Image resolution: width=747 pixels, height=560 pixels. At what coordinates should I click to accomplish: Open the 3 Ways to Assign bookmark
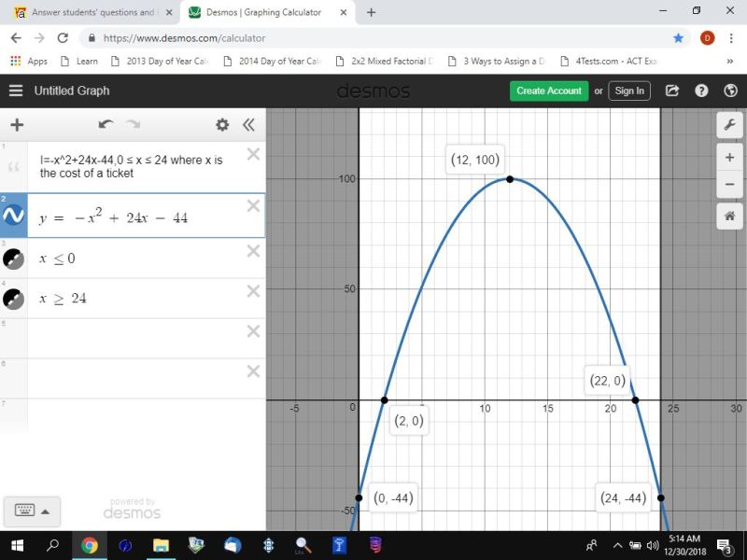(498, 61)
